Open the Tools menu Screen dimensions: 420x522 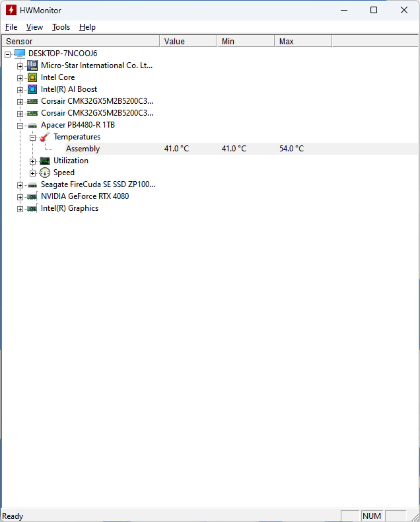61,27
